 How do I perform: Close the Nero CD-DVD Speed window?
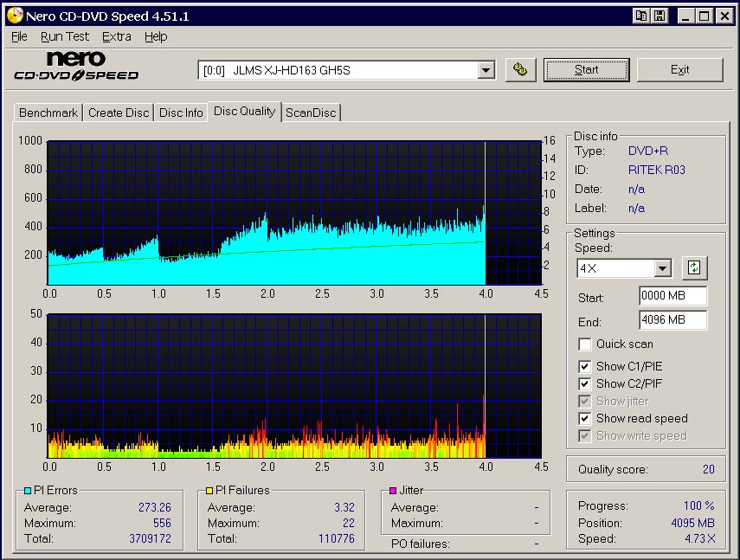(724, 16)
